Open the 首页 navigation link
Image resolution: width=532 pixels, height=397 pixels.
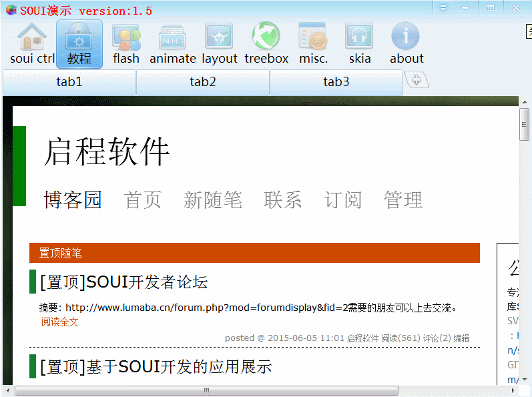[x=142, y=200]
